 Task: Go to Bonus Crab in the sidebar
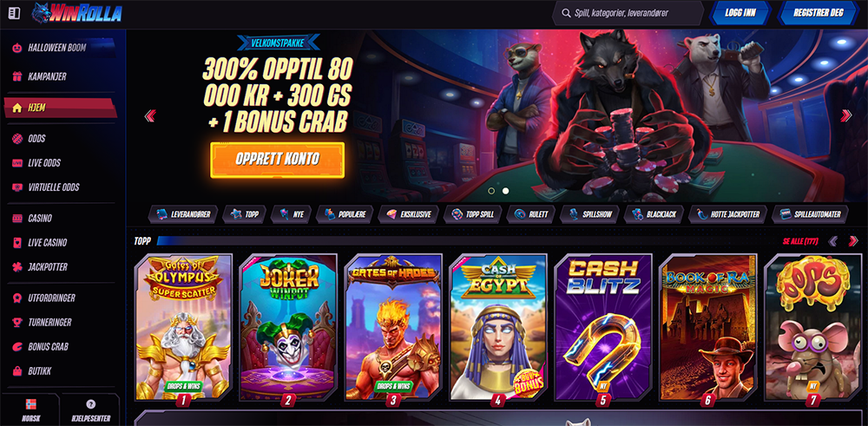click(x=48, y=347)
